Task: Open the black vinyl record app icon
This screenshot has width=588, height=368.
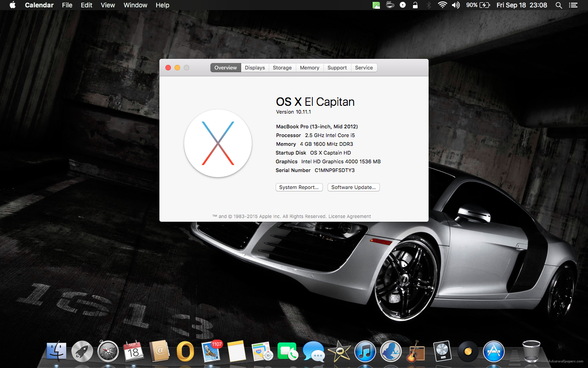Action: click(468, 352)
